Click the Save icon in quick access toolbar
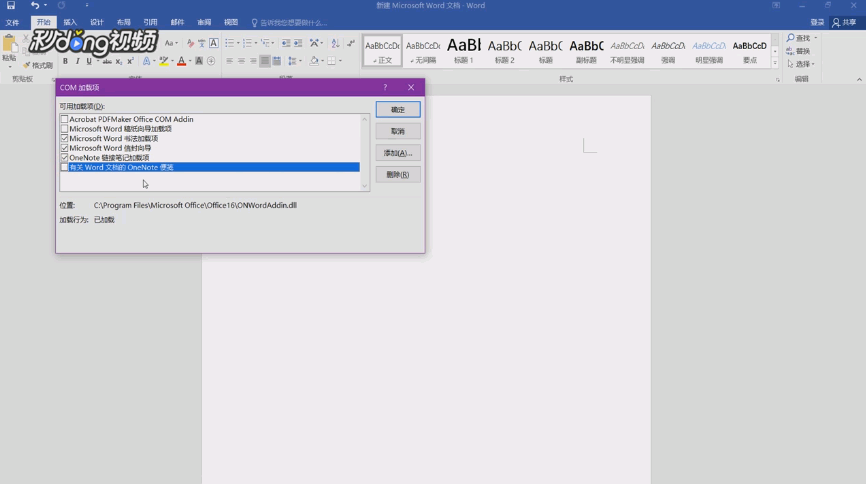Screen dimensions: 866x484 coord(10,6)
